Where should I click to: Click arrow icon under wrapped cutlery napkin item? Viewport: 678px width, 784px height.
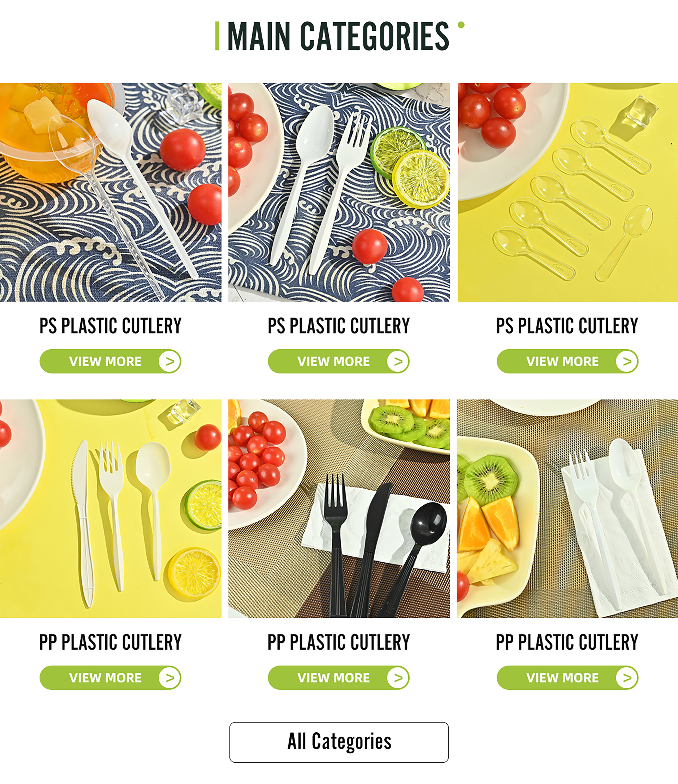(627, 678)
